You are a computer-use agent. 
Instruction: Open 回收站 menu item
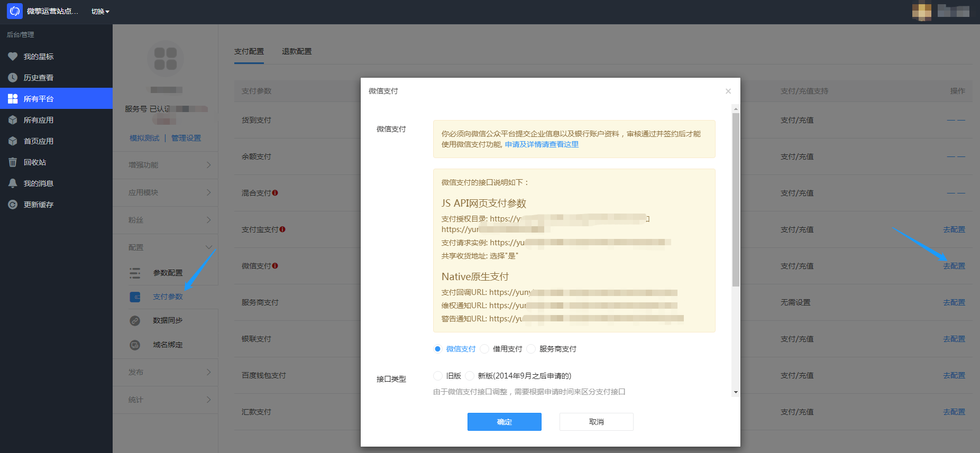pos(56,162)
